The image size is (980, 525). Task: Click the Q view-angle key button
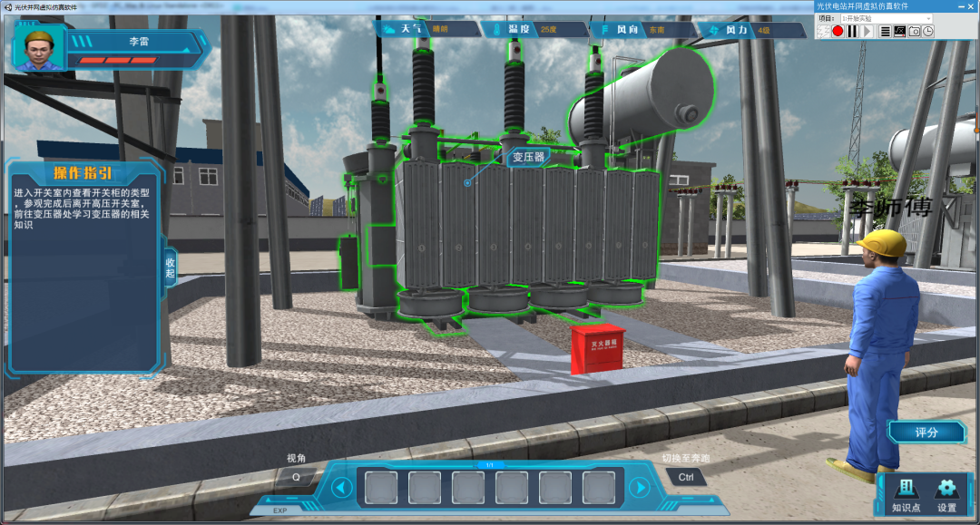click(296, 478)
